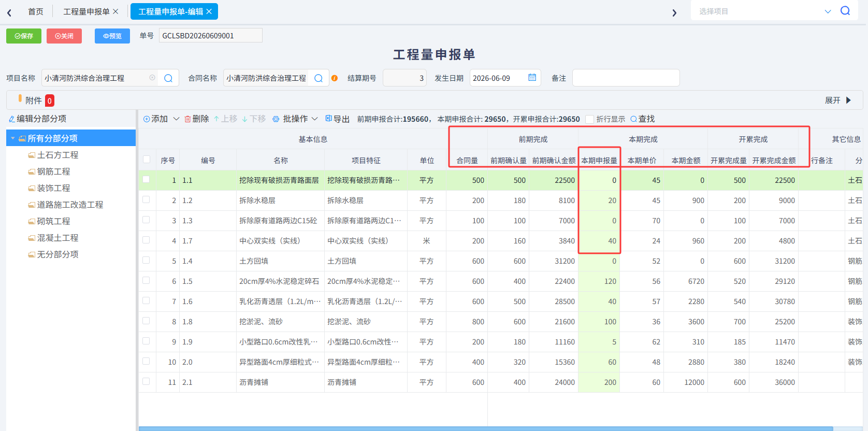This screenshot has height=431, width=868.
Task: Check the row 2.1 沥青摊铺 checkbox
Action: tap(147, 382)
